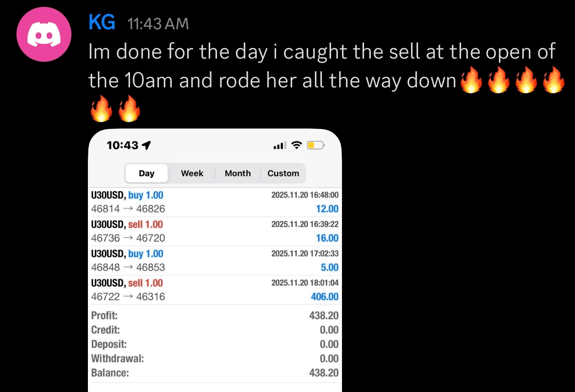This screenshot has width=575, height=392.
Task: Click the location arrow icon beside 10:43
Action: click(x=146, y=145)
